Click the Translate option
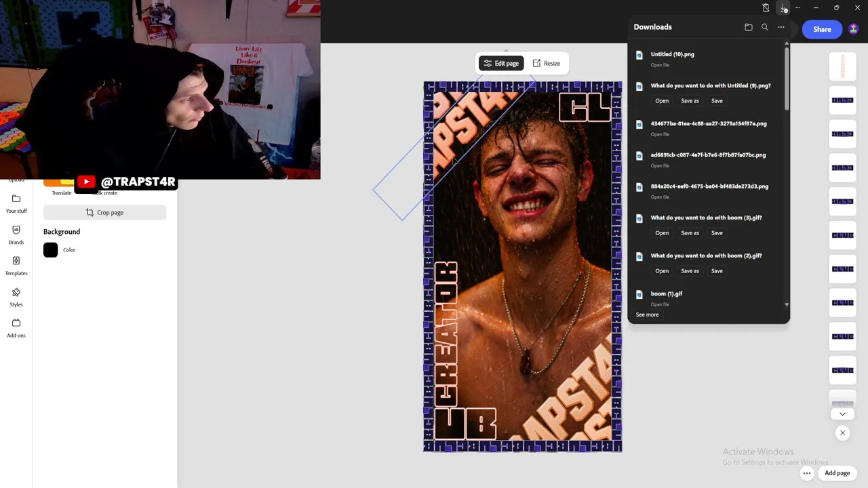This screenshot has width=868, height=488. 61,193
